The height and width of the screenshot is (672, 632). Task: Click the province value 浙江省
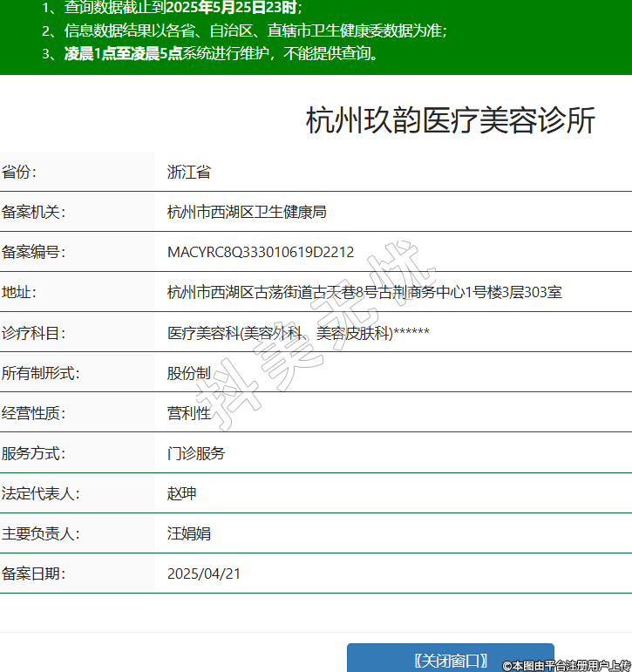click(189, 172)
